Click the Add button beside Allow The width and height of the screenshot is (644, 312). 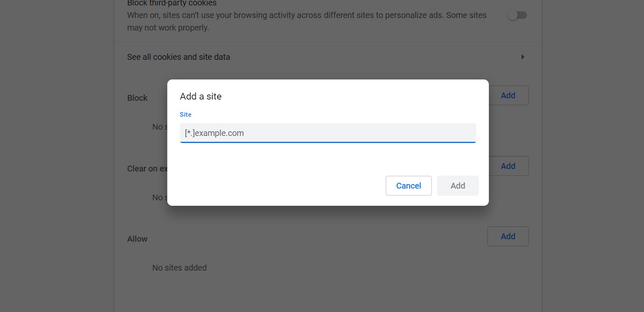pyautogui.click(x=508, y=236)
